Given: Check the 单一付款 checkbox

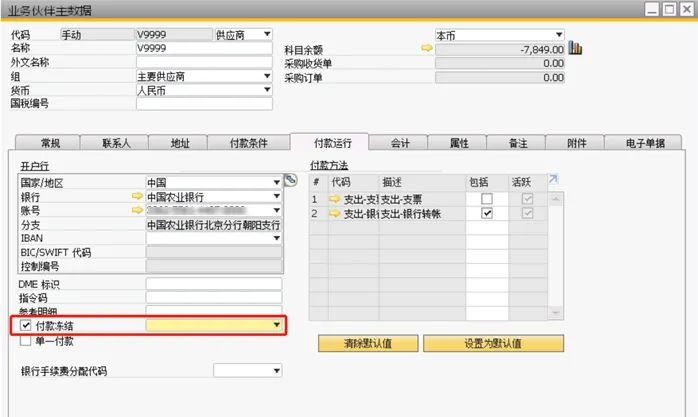Looking at the screenshot, I should (25, 341).
